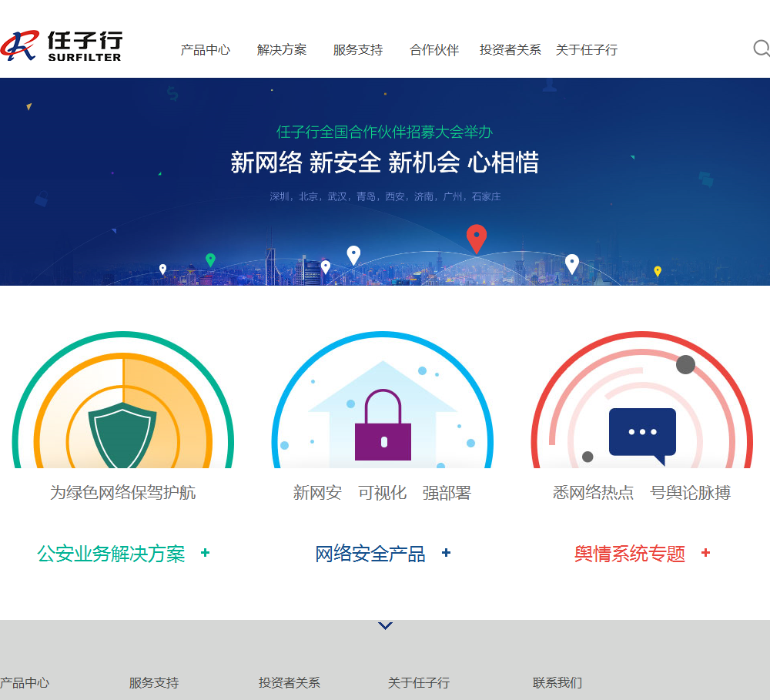Screen dimensions: 770x700
Task: Click the yellow map pin on banner
Action: 658,271
